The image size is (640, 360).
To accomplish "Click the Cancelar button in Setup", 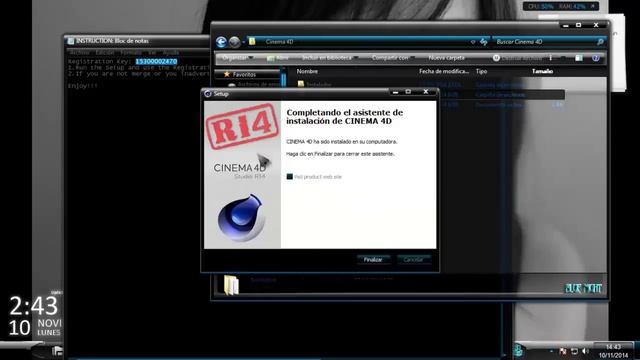I will coord(413,260).
